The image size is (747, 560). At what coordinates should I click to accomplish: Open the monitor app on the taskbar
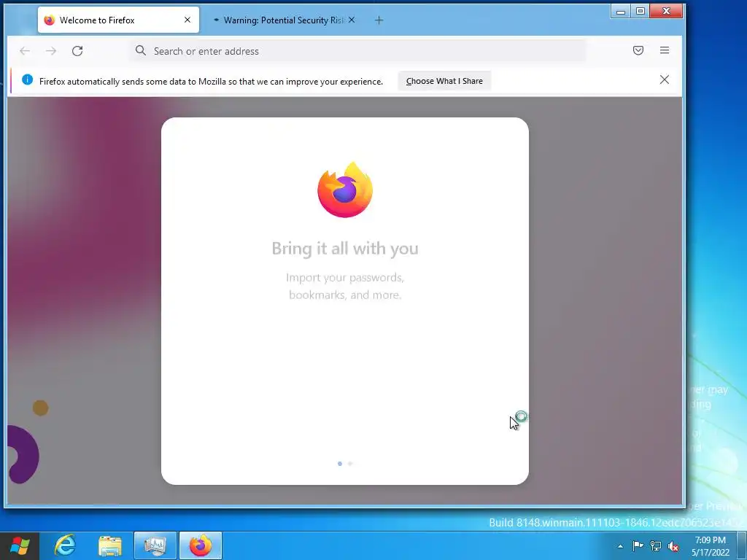(155, 545)
